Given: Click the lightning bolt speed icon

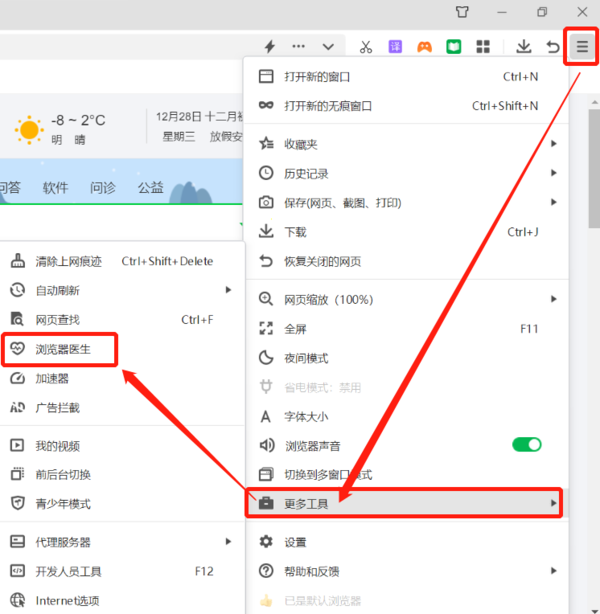Looking at the screenshot, I should tap(269, 47).
